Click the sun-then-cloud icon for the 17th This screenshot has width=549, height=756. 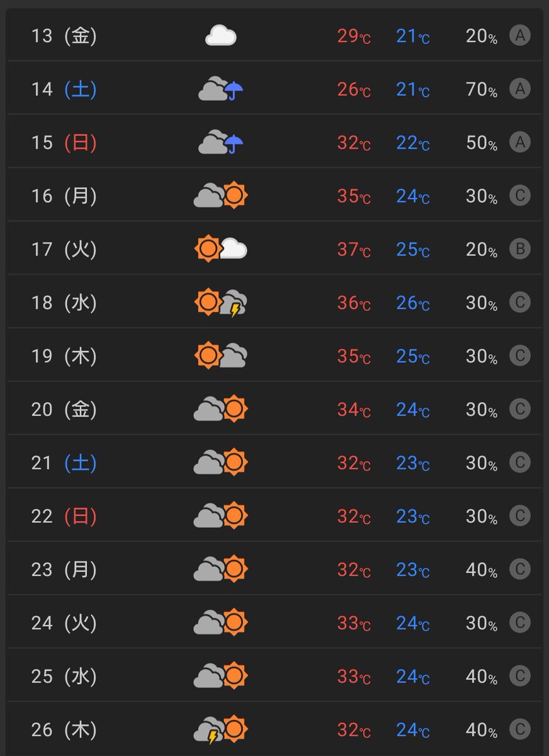(x=220, y=249)
